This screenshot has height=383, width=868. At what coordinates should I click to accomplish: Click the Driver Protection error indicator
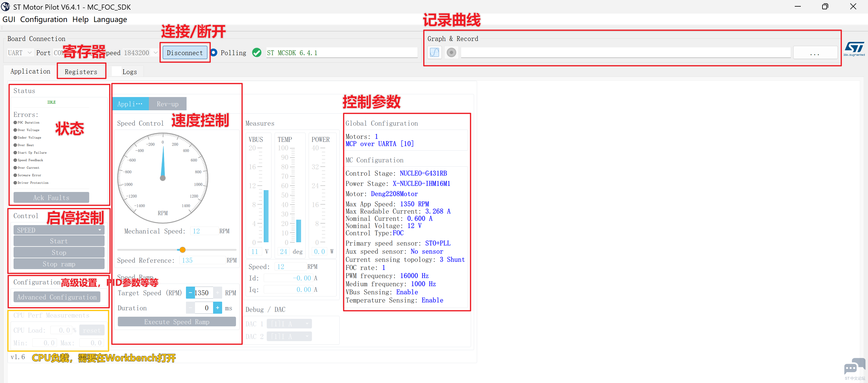[15, 183]
